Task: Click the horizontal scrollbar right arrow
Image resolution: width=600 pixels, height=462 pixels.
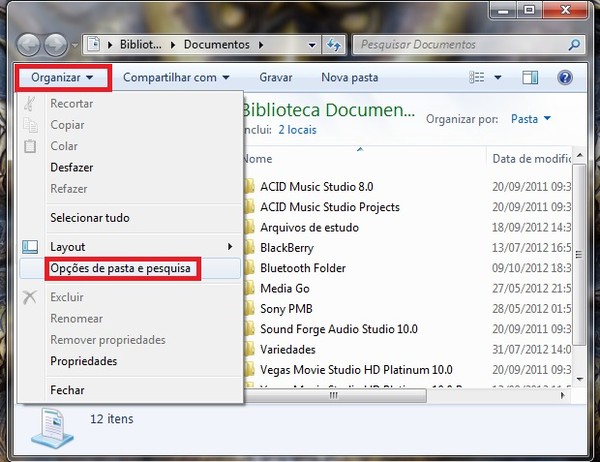Action: [562, 395]
